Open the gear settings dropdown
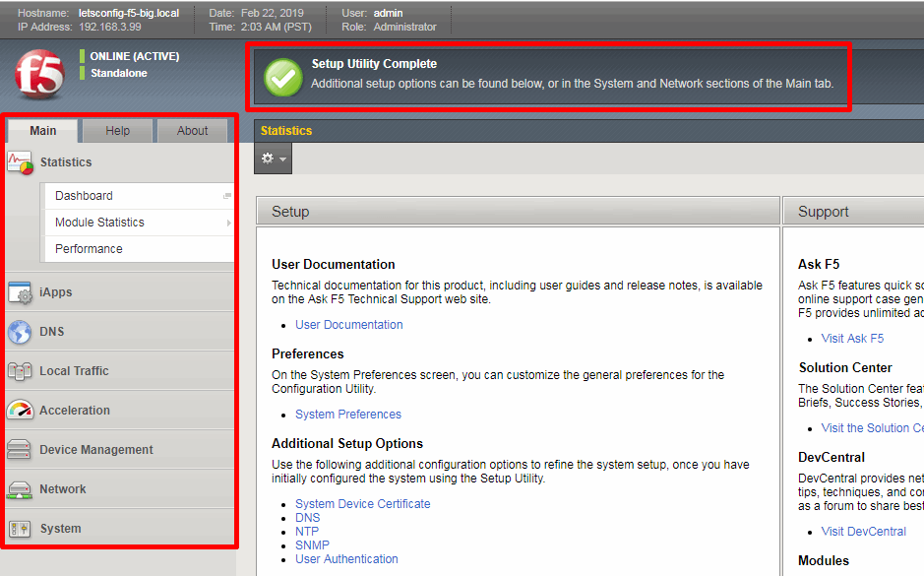The image size is (924, 576). point(273,159)
